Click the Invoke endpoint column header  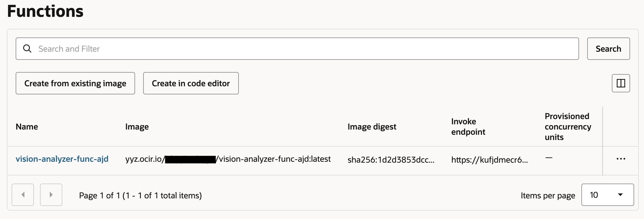point(468,127)
